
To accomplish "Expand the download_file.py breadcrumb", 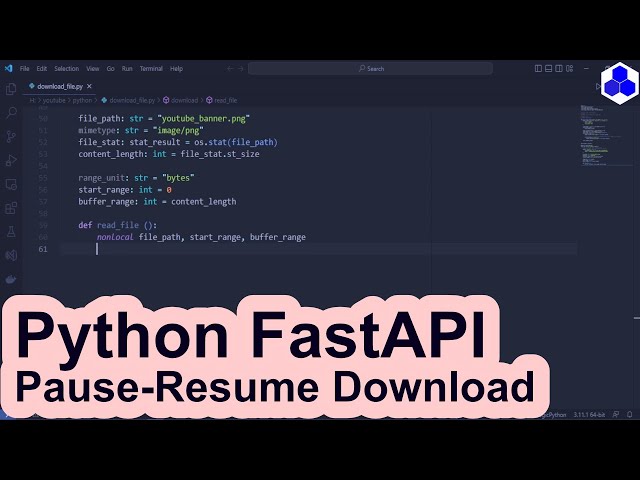I will 128,100.
